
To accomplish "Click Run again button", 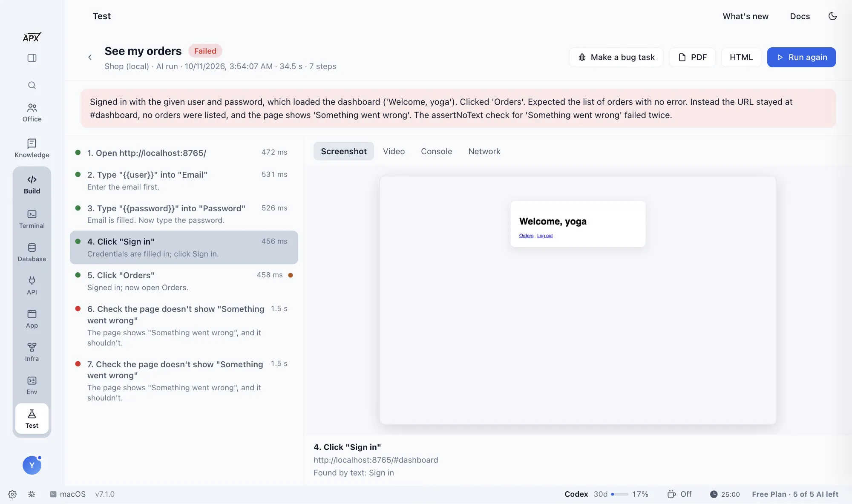I will point(801,57).
